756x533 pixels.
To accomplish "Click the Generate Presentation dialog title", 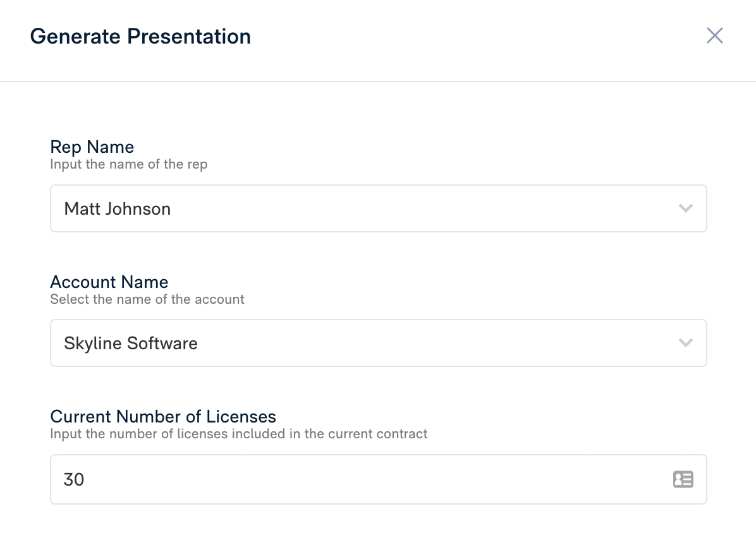I will [140, 37].
